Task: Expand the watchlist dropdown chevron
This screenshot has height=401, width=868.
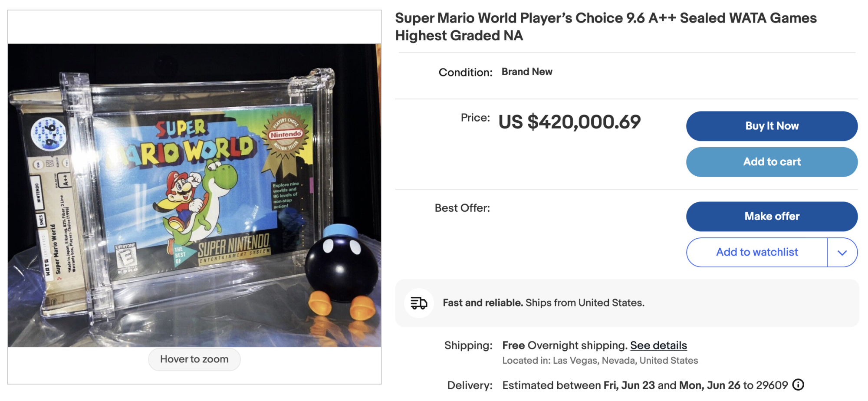Action: pos(842,253)
